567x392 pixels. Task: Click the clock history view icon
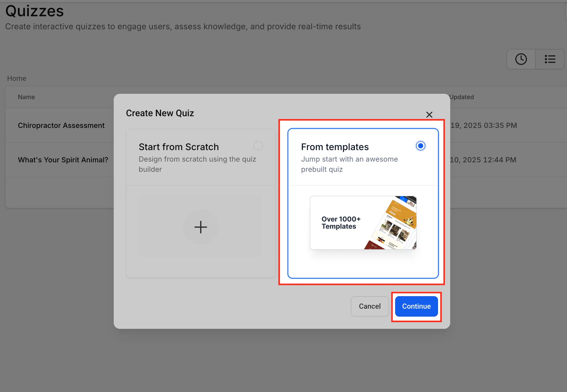coord(521,59)
